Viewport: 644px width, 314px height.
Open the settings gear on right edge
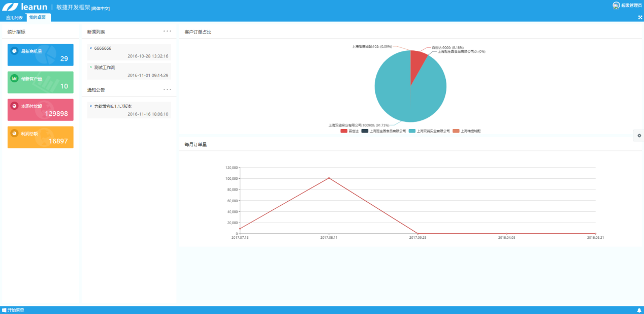coord(639,136)
